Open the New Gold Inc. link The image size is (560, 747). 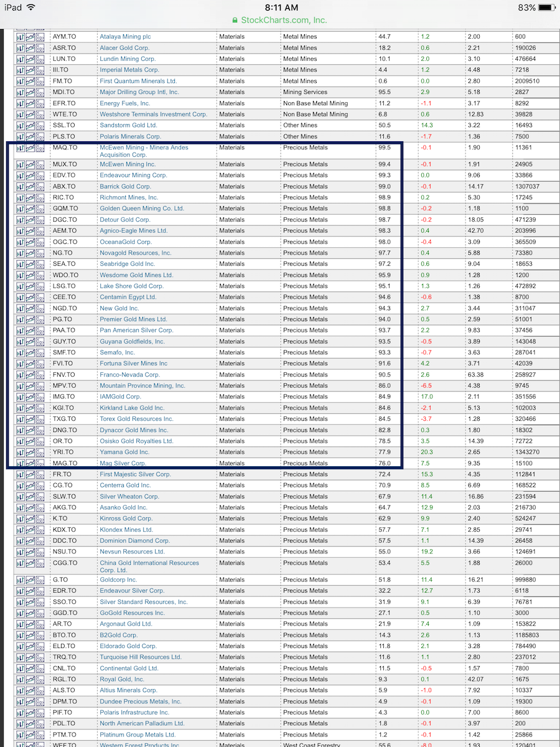click(119, 308)
